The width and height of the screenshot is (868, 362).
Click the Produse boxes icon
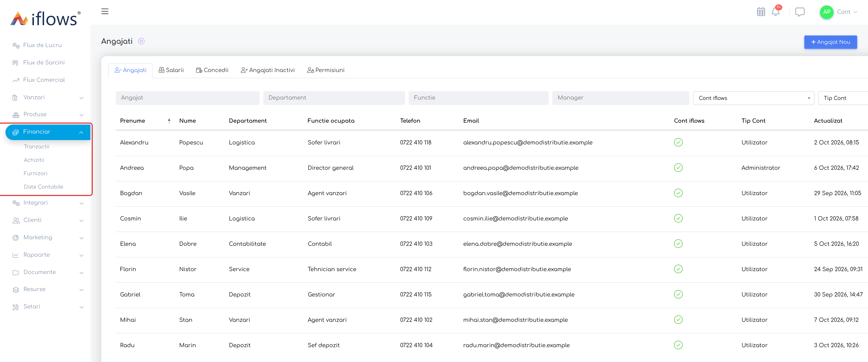(x=16, y=115)
